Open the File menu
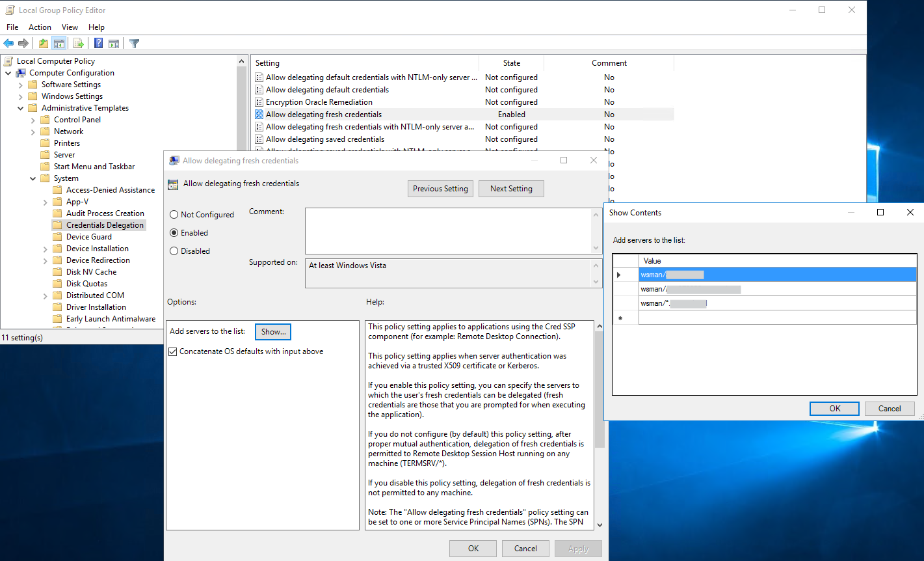This screenshot has width=924, height=561. pyautogui.click(x=12, y=27)
